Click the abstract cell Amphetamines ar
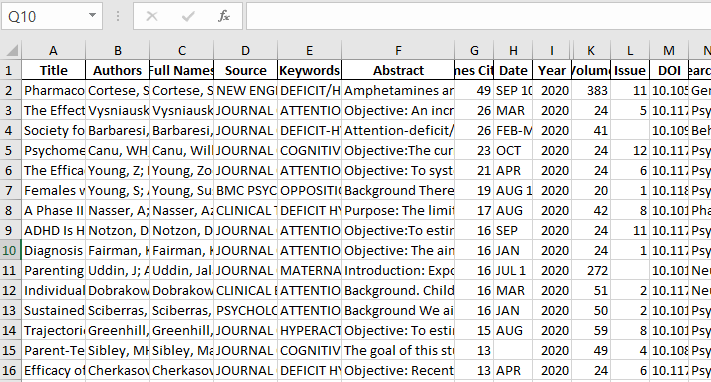 pos(398,91)
